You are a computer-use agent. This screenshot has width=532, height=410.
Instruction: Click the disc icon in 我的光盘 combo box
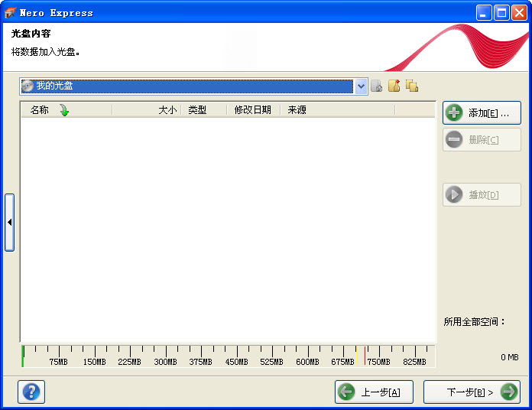tap(28, 86)
